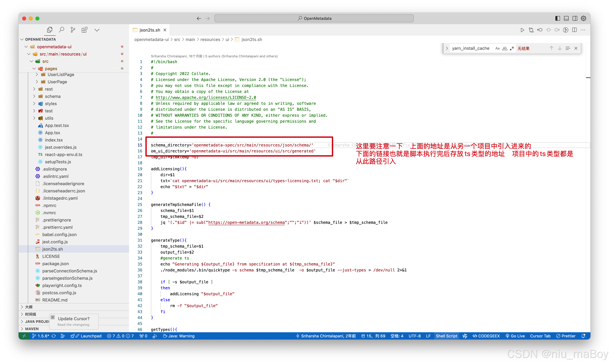Toggle Match Case in find widget
The width and height of the screenshot is (609, 364).
[497, 48]
